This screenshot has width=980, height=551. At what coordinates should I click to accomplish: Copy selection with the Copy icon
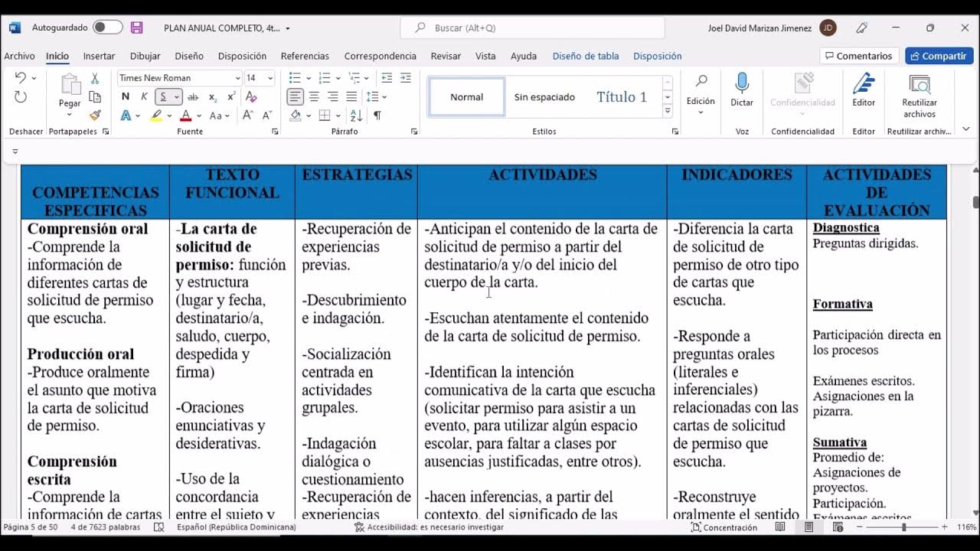(x=95, y=97)
